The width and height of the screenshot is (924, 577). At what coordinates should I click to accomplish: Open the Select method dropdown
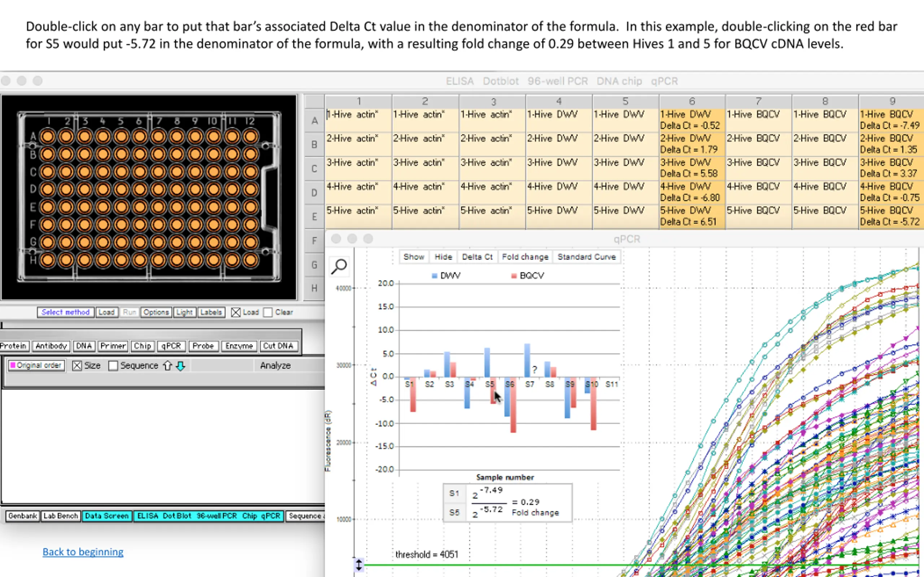[65, 312]
